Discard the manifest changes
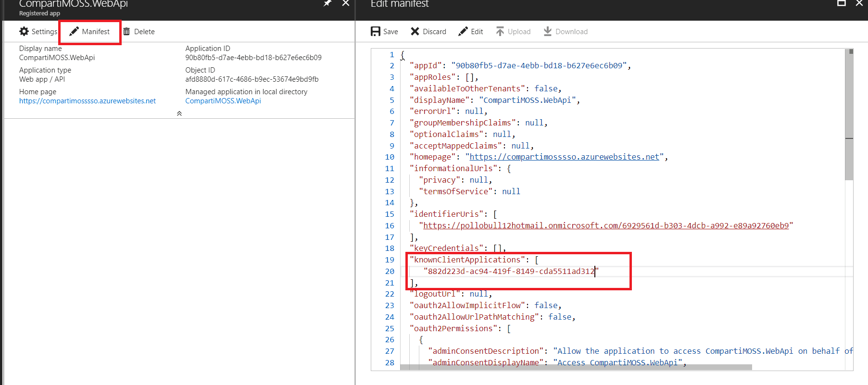Viewport: 868px width, 385px height. (428, 32)
